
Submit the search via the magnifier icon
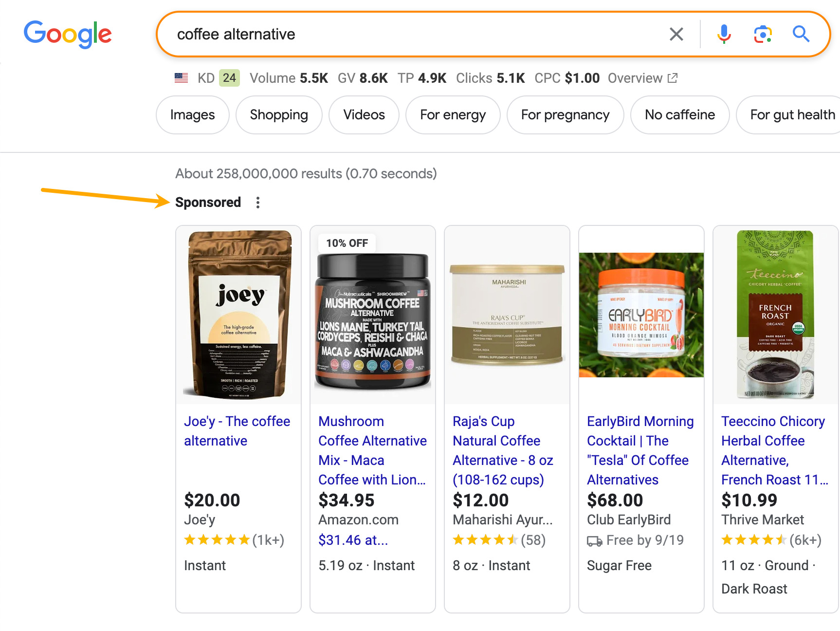pos(801,34)
